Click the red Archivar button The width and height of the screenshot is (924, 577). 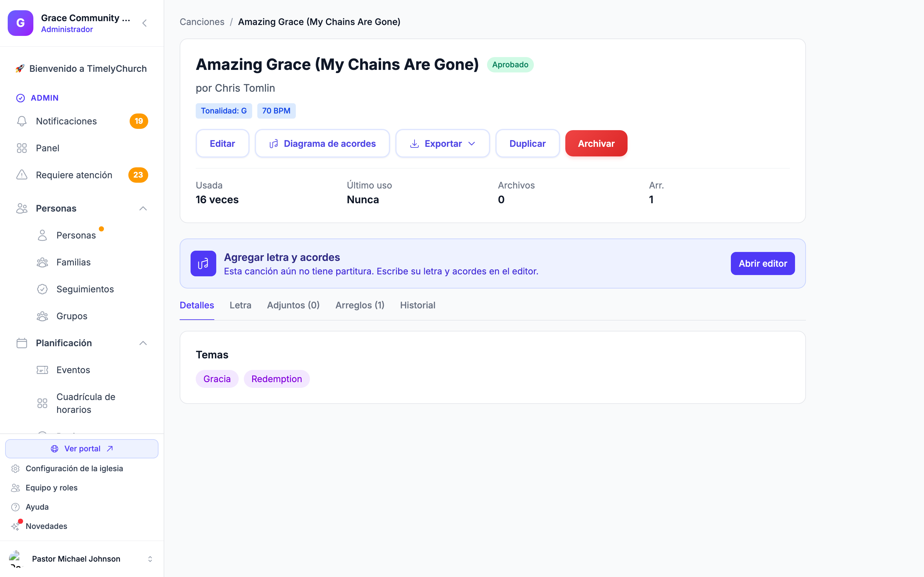(x=596, y=144)
